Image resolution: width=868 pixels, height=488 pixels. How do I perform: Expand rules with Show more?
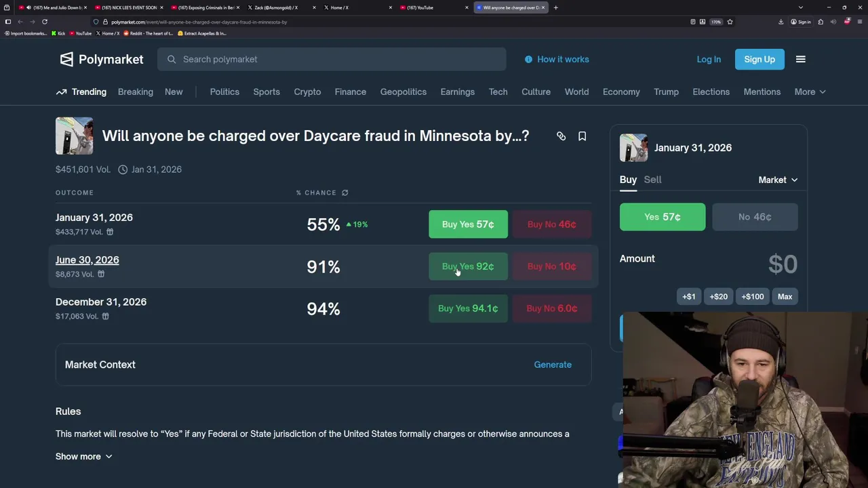pos(83,456)
